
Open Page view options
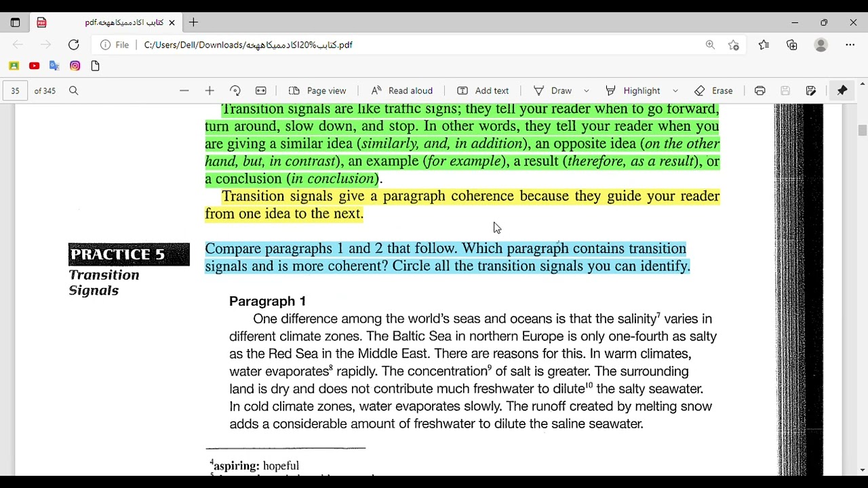point(317,91)
